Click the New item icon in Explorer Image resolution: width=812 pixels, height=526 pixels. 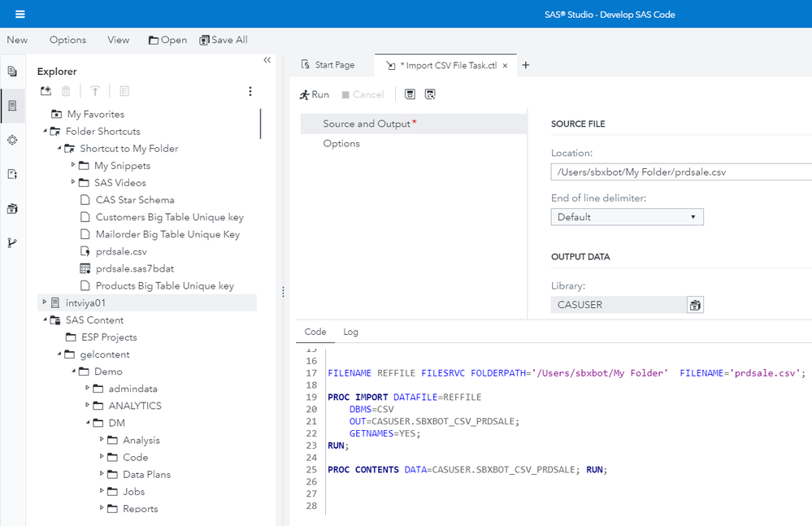pos(46,91)
